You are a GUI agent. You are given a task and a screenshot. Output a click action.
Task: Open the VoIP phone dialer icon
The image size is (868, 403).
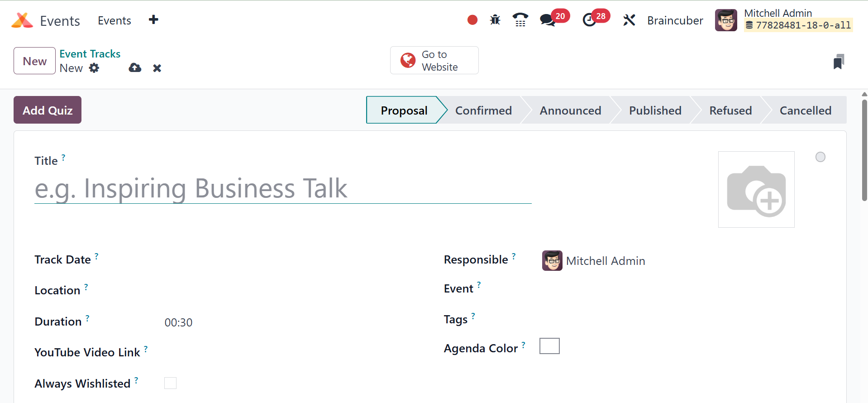click(x=520, y=20)
